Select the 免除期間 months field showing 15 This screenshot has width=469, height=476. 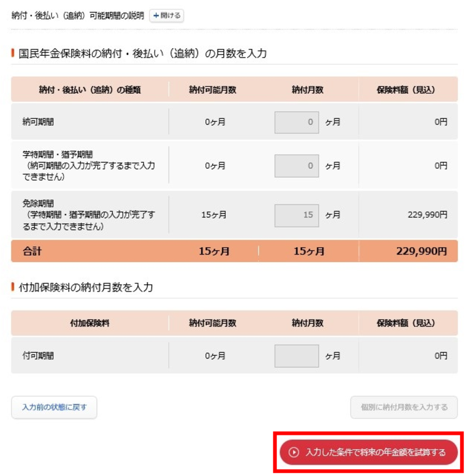(x=296, y=215)
